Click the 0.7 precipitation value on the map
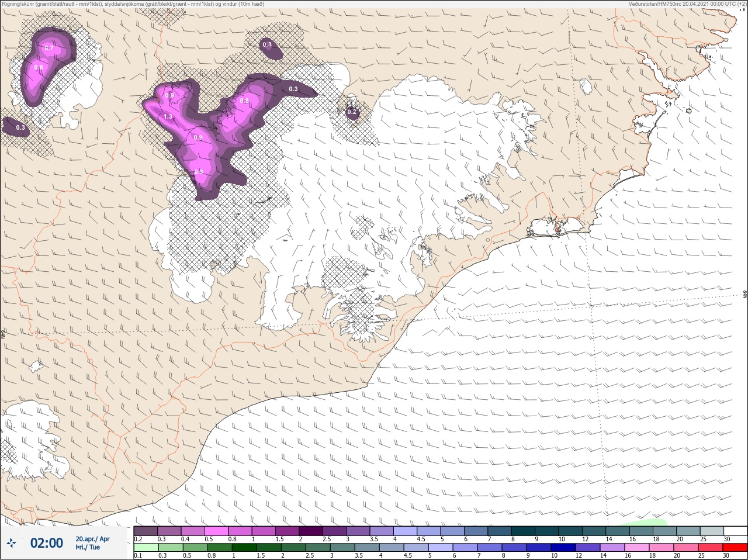This screenshot has height=560, width=748. (49, 48)
